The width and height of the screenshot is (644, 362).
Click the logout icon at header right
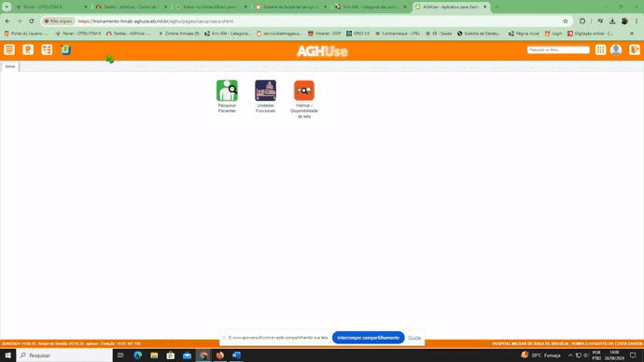tap(635, 49)
